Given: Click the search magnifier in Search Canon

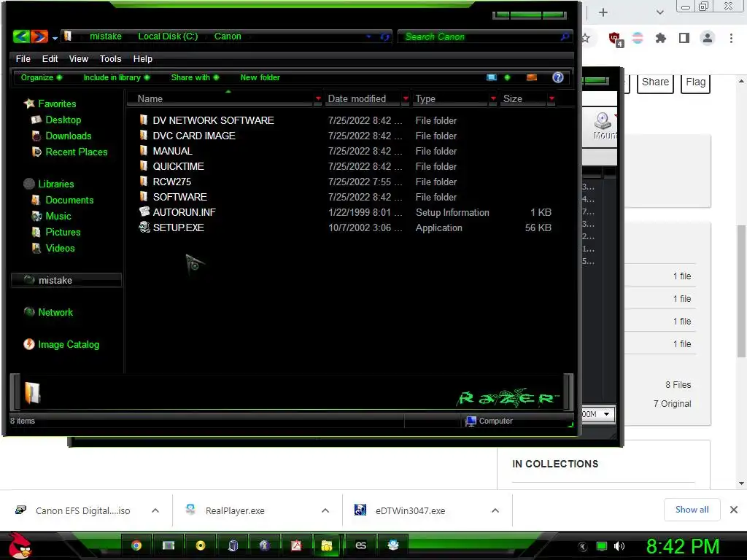Looking at the screenshot, I should point(565,36).
